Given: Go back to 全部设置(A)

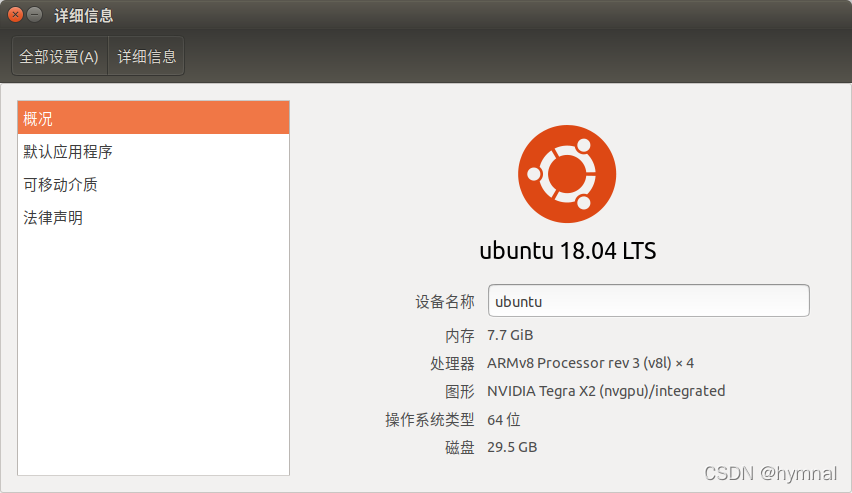Looking at the screenshot, I should point(59,56).
